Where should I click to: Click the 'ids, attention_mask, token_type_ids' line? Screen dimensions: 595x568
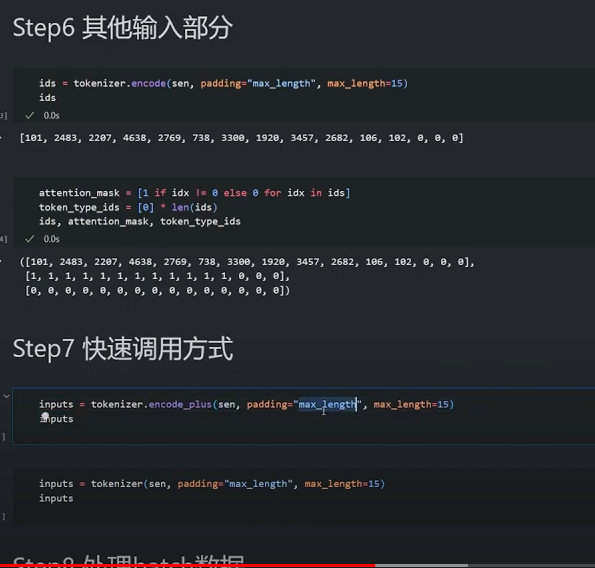click(x=140, y=222)
